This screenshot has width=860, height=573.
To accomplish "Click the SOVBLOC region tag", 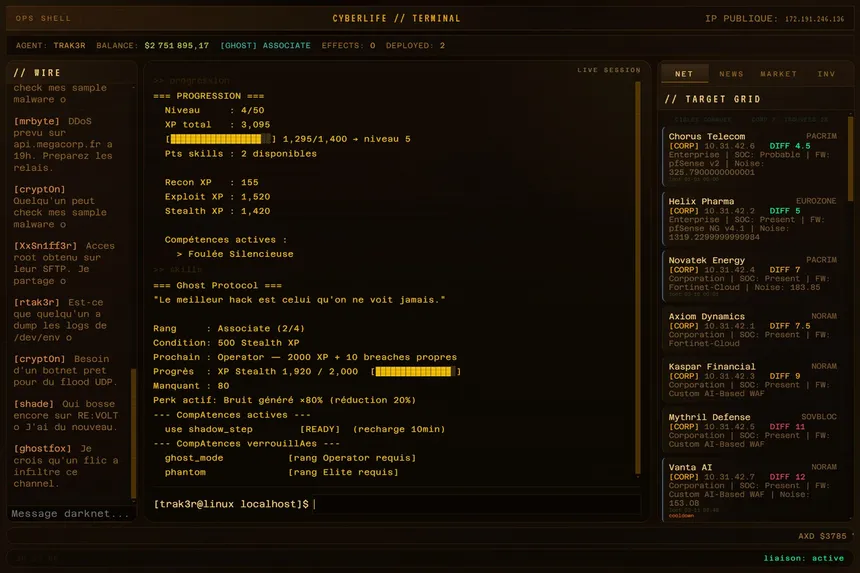I will pyautogui.click(x=819, y=417).
